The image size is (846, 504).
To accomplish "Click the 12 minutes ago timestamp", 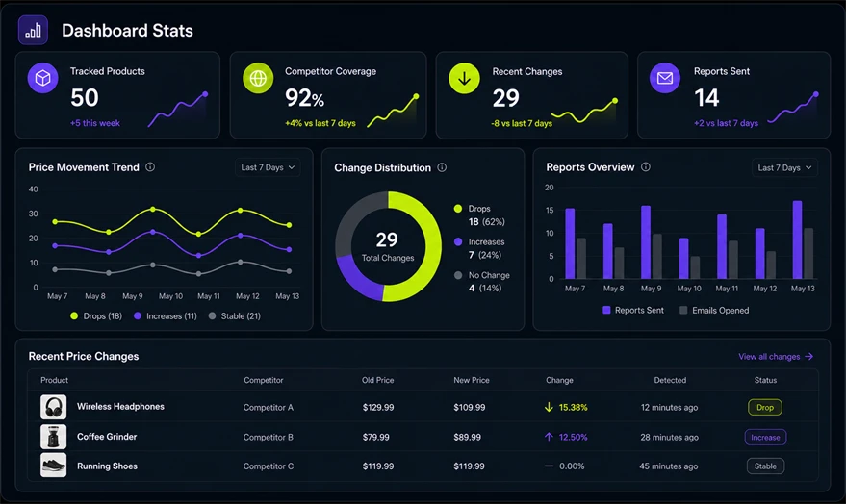I will pos(669,408).
